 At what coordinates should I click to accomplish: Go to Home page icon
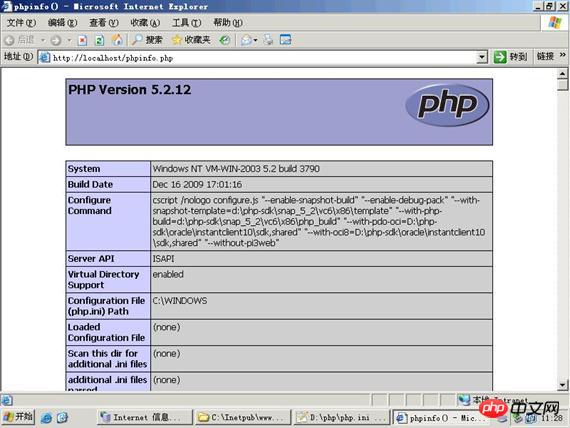[x=117, y=40]
